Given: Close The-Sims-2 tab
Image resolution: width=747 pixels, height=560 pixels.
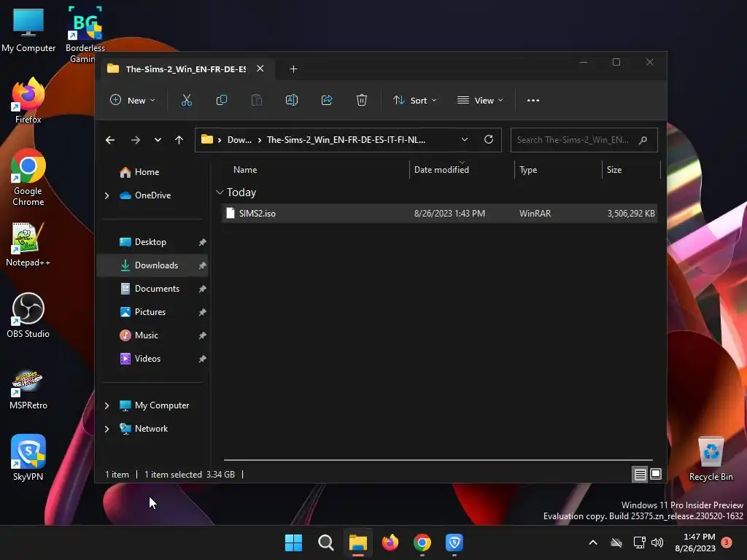Looking at the screenshot, I should [260, 69].
